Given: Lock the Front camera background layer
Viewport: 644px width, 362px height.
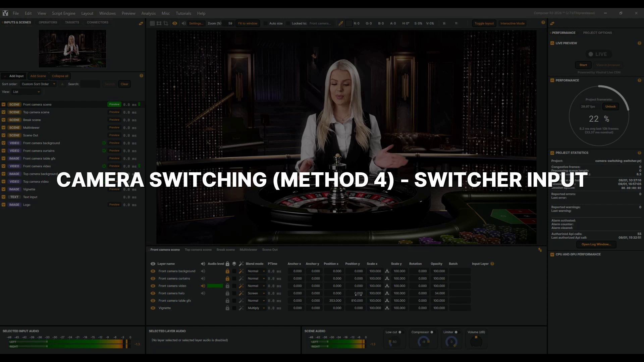Looking at the screenshot, I should (x=227, y=271).
